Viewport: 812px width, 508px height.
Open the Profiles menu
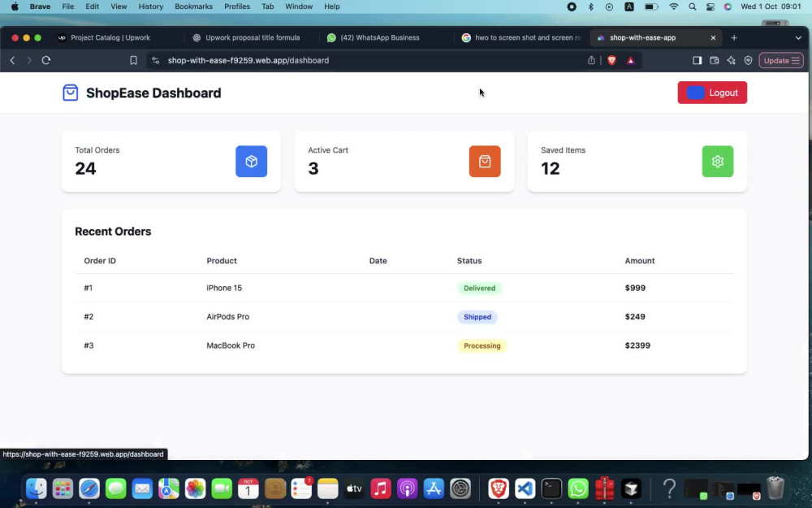coord(237,7)
